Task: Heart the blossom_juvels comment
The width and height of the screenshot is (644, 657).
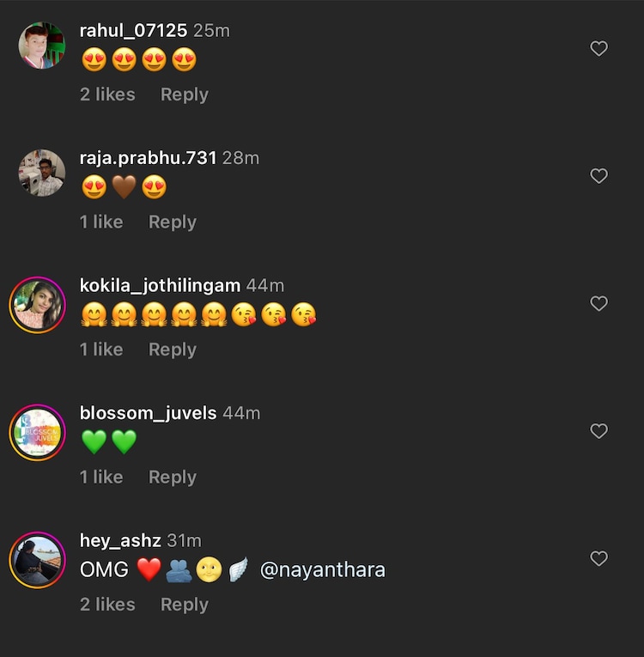Action: (x=599, y=431)
